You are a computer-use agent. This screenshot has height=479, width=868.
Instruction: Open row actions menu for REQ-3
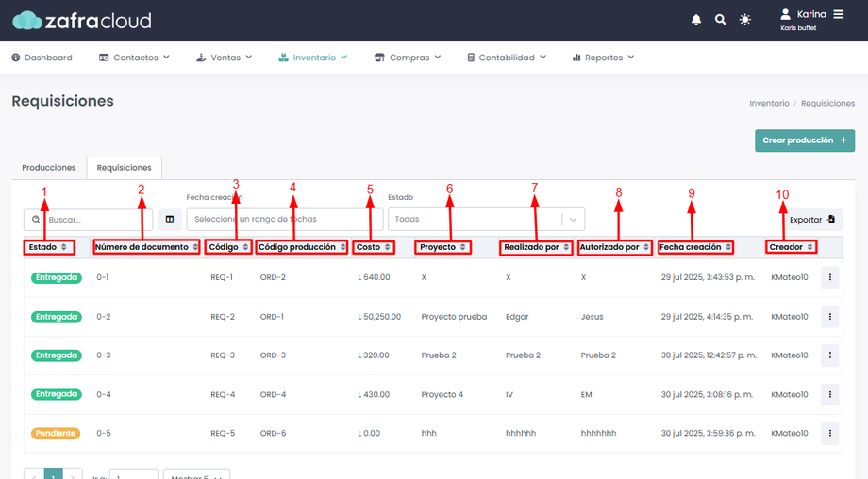pyautogui.click(x=830, y=355)
